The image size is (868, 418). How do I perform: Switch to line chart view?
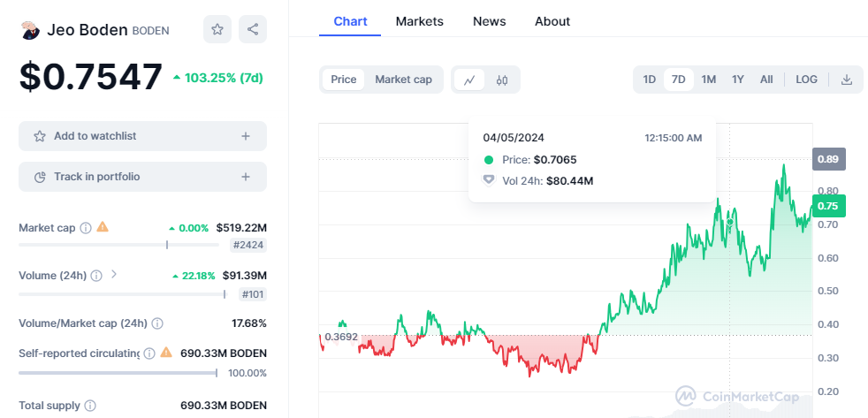pos(469,80)
